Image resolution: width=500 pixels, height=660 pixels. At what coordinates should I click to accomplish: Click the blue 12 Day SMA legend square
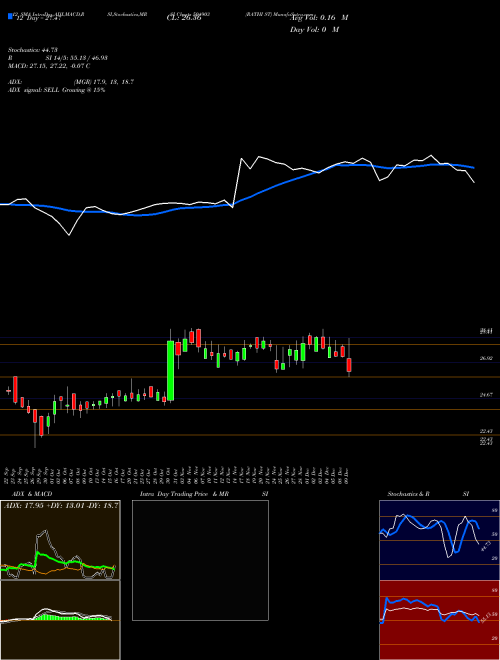(x=10, y=16)
